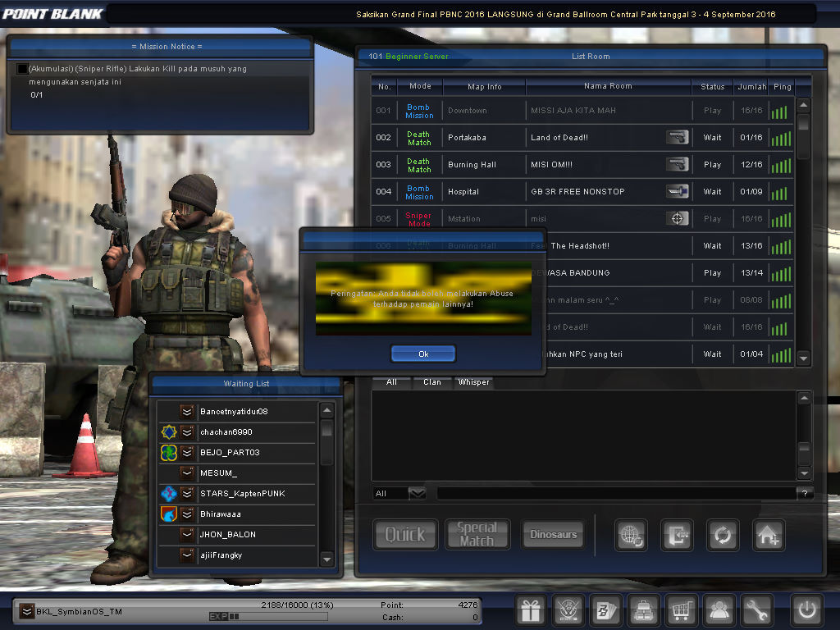Click rank badge beside Bancetnyatidur08
Image resolution: width=840 pixels, height=630 pixels.
click(187, 412)
